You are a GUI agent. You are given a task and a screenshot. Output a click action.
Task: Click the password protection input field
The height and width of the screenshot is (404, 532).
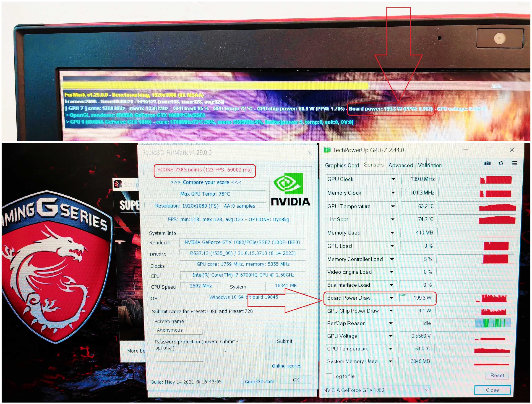[179, 357]
